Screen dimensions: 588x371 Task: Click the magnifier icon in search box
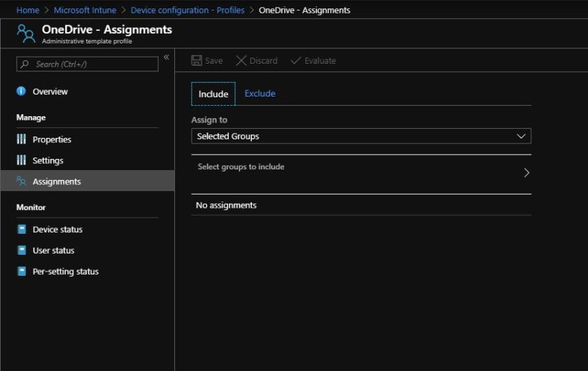pos(24,64)
